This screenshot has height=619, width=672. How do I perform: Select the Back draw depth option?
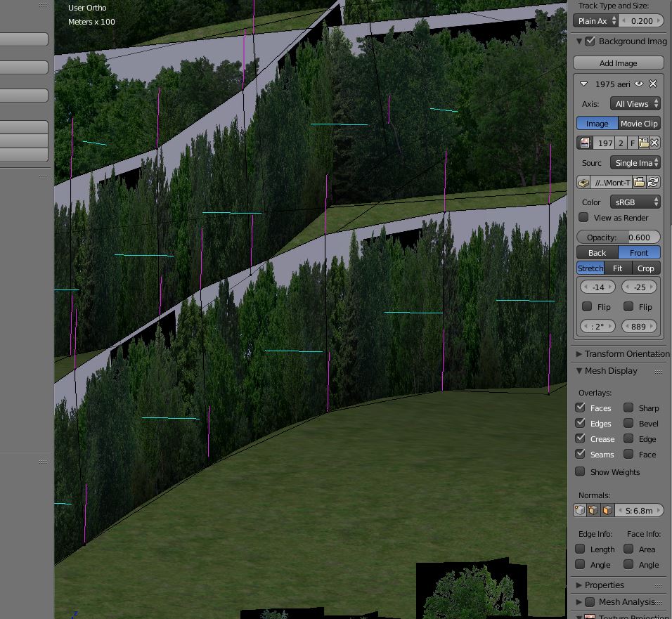click(x=597, y=252)
